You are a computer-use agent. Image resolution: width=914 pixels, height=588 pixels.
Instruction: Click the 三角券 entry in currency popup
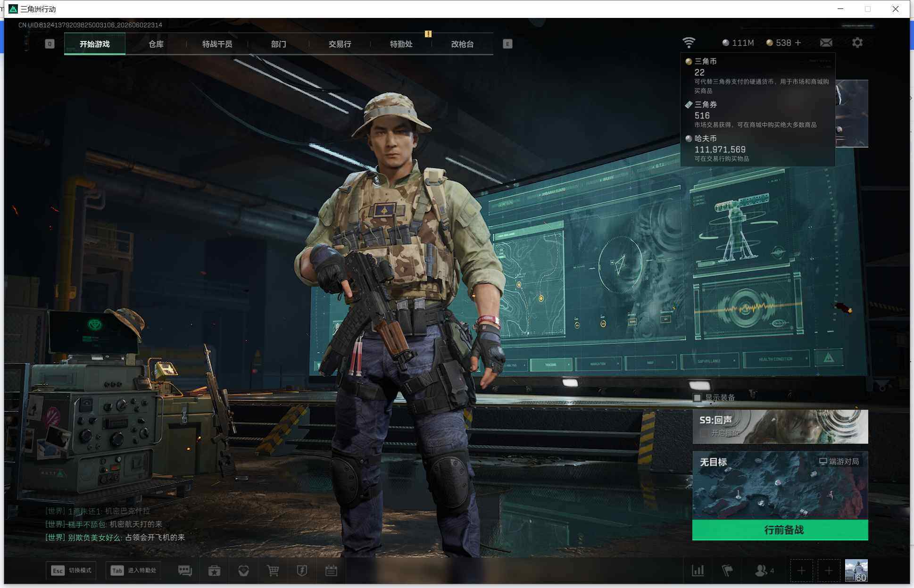click(757, 114)
